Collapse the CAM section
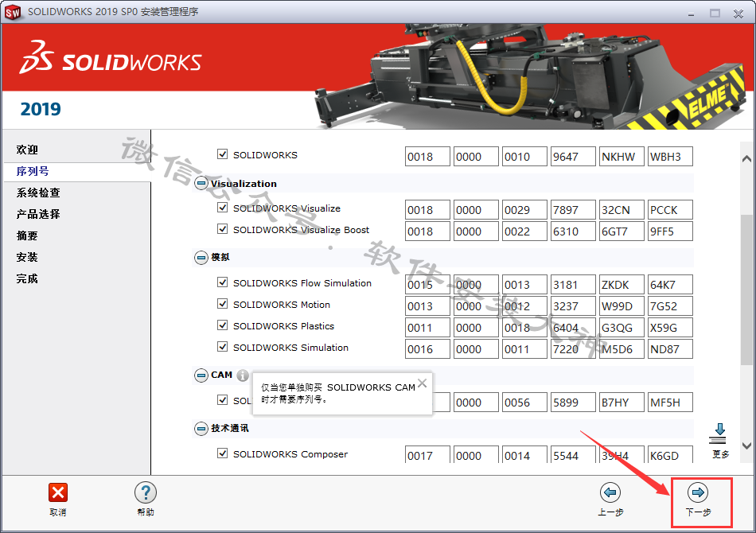The width and height of the screenshot is (756, 533). pyautogui.click(x=201, y=375)
